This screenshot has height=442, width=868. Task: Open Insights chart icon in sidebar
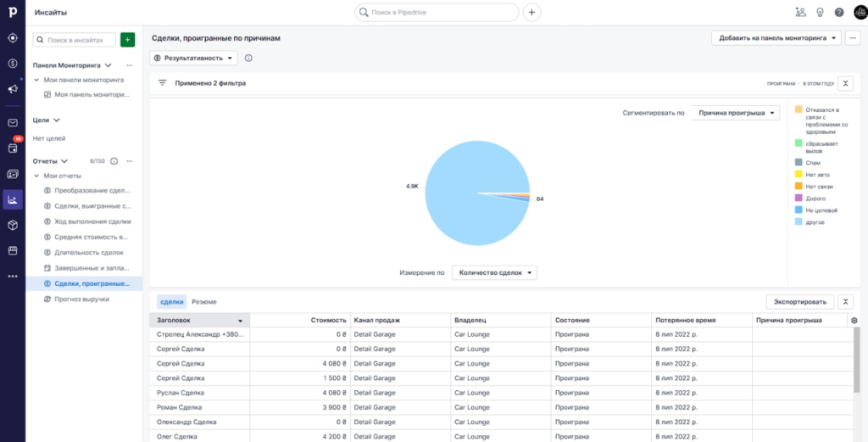pos(12,199)
